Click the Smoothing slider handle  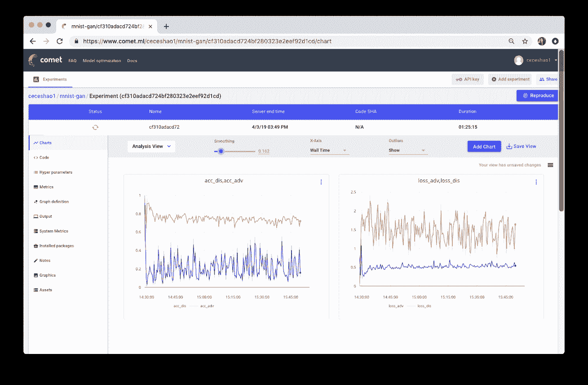[221, 151]
